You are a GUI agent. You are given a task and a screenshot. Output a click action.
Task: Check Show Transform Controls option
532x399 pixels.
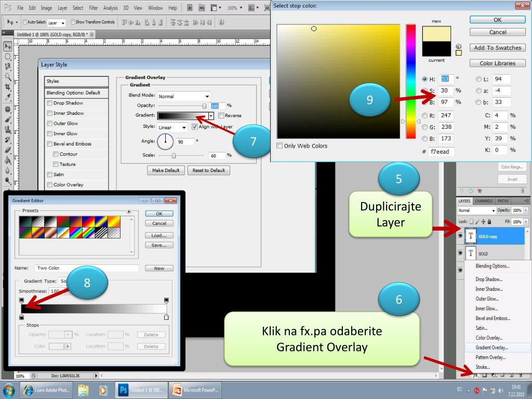pyautogui.click(x=73, y=22)
